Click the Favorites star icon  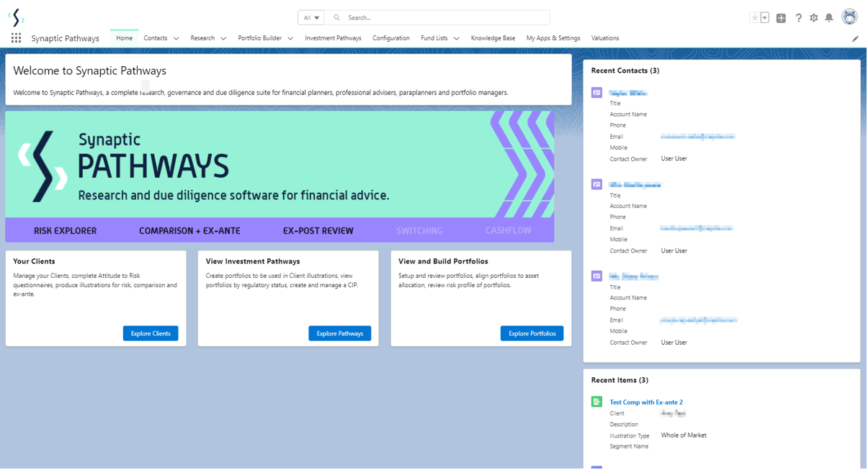(754, 18)
